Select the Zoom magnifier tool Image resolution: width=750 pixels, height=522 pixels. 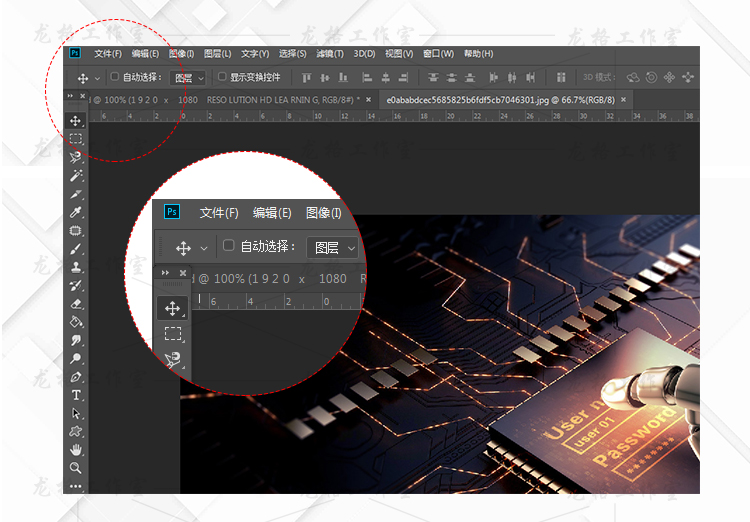(x=75, y=468)
